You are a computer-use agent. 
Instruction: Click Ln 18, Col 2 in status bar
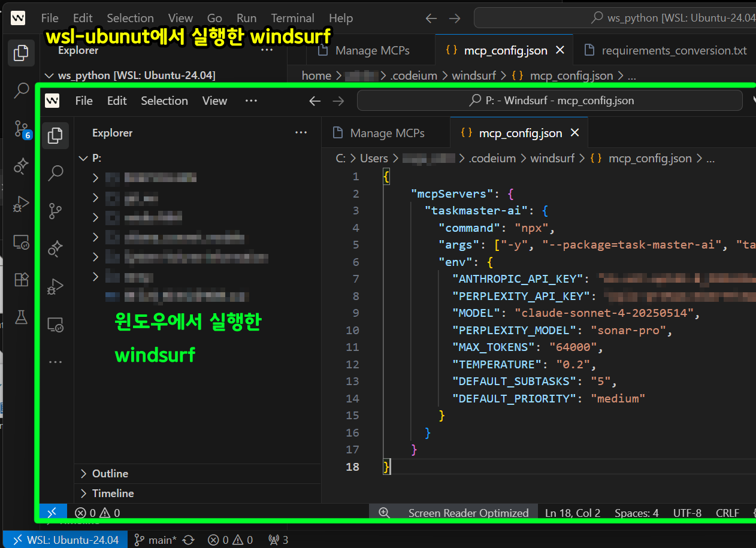tap(573, 513)
